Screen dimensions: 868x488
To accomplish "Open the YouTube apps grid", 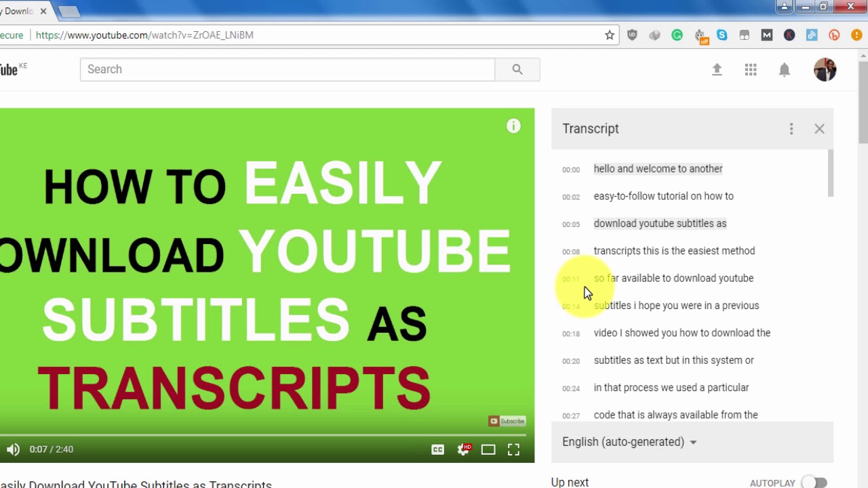I will point(751,69).
